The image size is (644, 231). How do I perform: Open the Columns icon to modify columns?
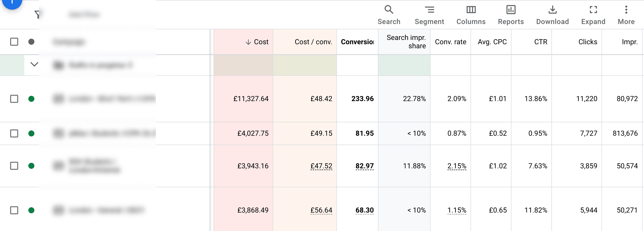click(471, 9)
